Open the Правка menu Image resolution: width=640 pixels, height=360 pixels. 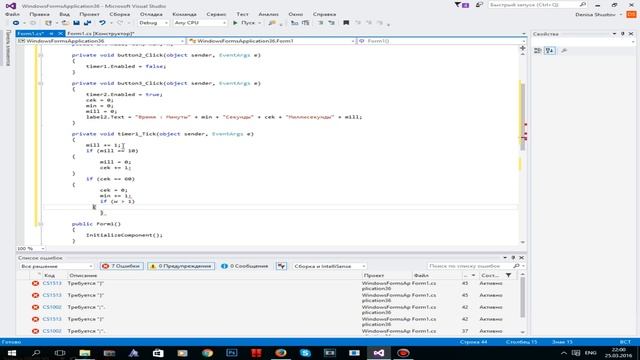click(x=40, y=14)
